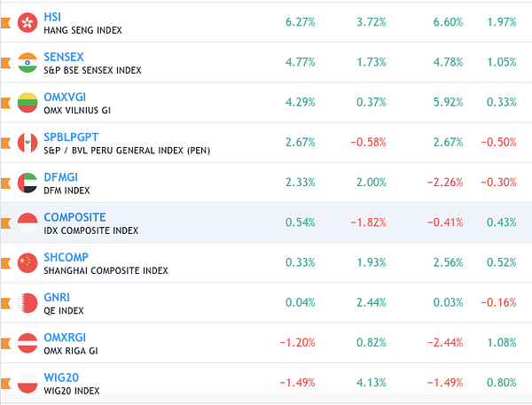Click the -1.82% value in COMPOSITE row
Image resolution: width=532 pixels, height=405 pixels.
pos(369,222)
